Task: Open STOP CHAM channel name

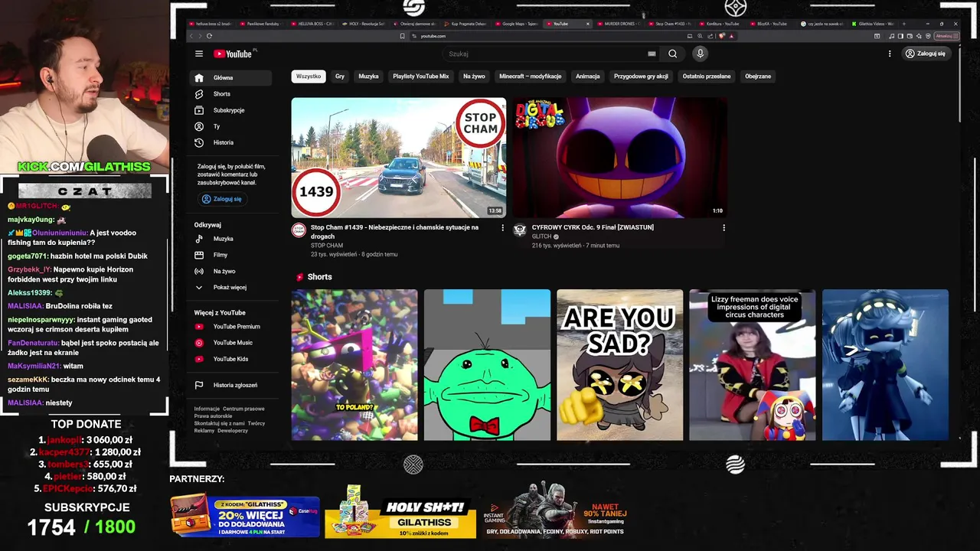Action: tap(327, 246)
